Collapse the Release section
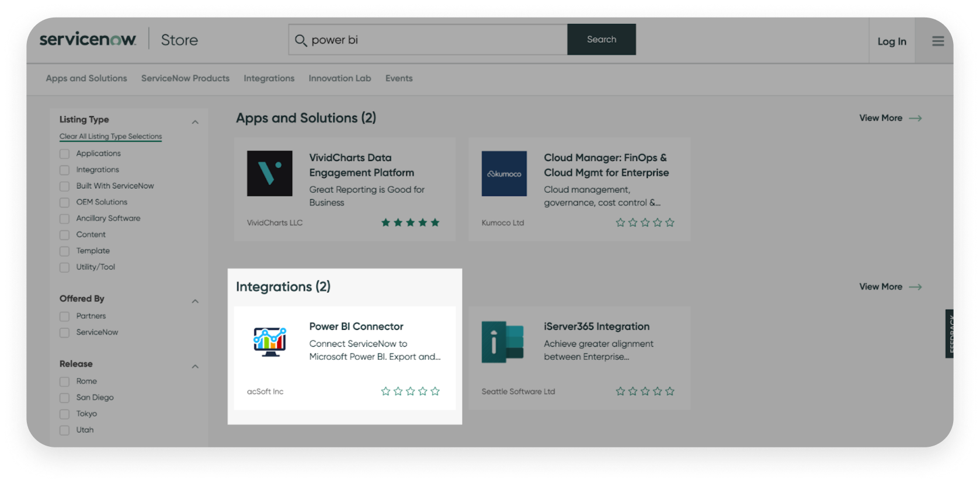The image size is (980, 483). coord(195,367)
